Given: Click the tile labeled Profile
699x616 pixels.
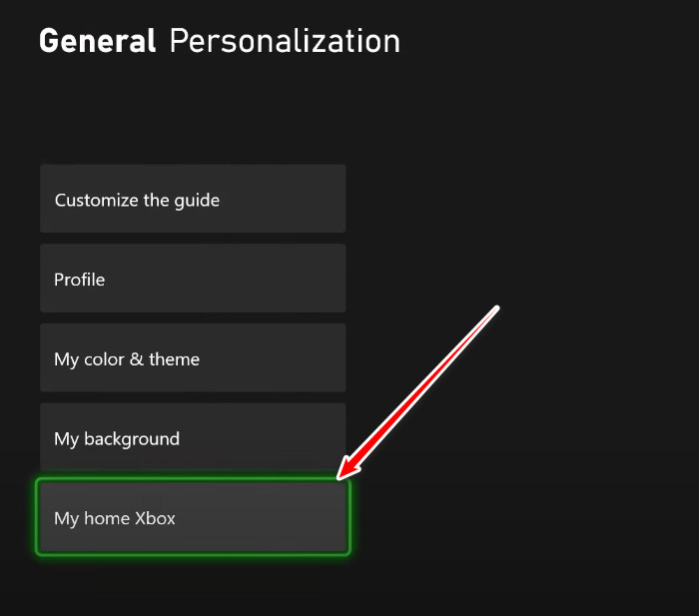Looking at the screenshot, I should pyautogui.click(x=193, y=280).
